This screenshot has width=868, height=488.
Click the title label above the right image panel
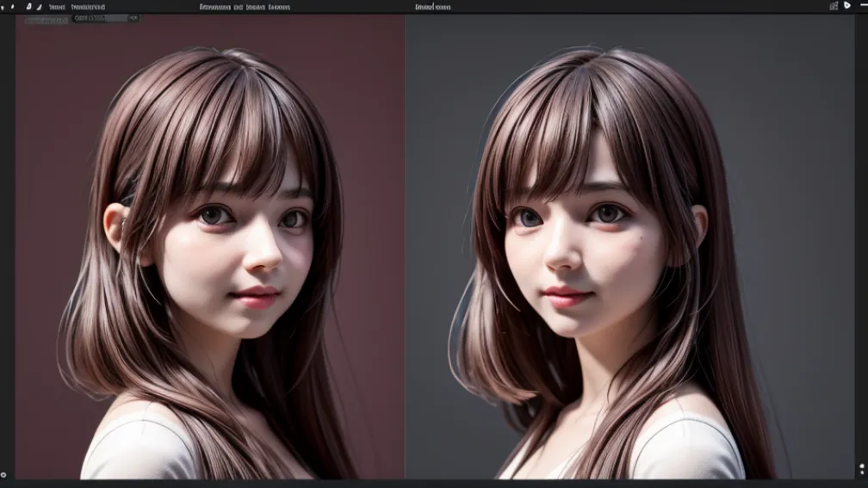point(432,6)
